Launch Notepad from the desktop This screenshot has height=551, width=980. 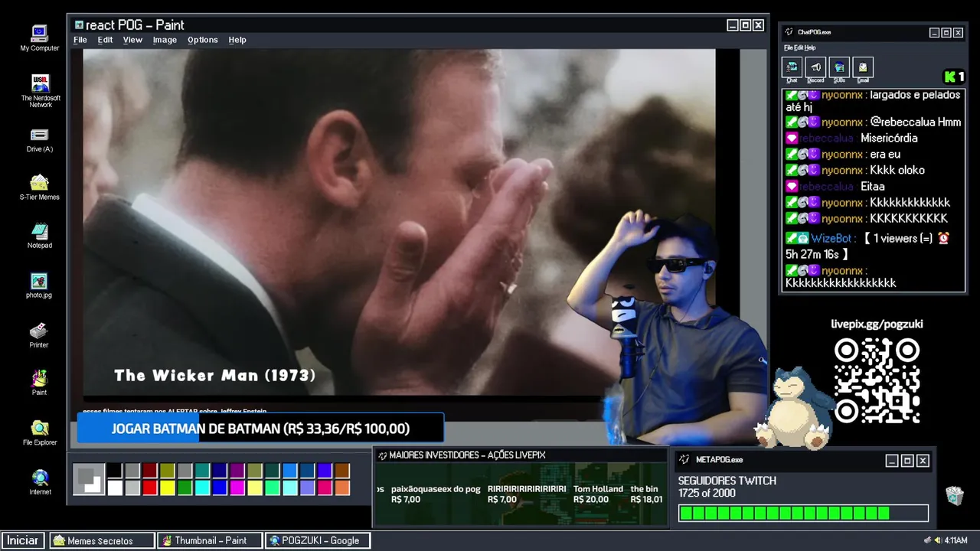point(39,236)
